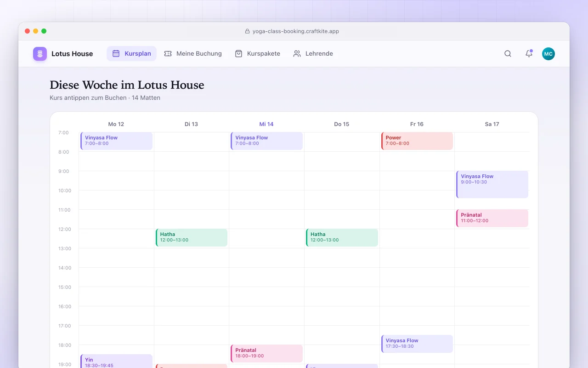
Task: Go to the Kurspakete tab
Action: click(x=257, y=54)
